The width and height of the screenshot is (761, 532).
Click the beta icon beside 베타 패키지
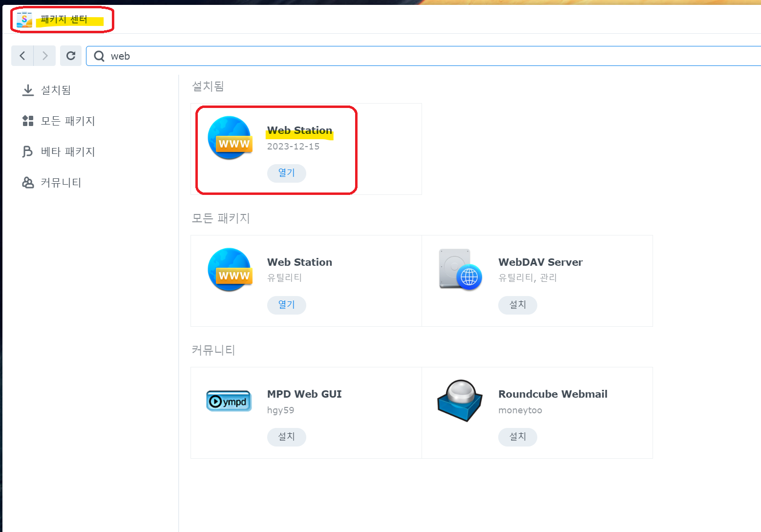pyautogui.click(x=27, y=151)
